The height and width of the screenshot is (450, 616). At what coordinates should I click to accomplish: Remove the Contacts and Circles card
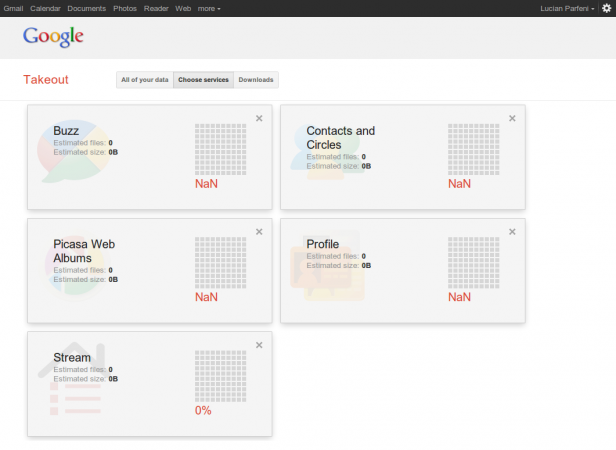(512, 118)
